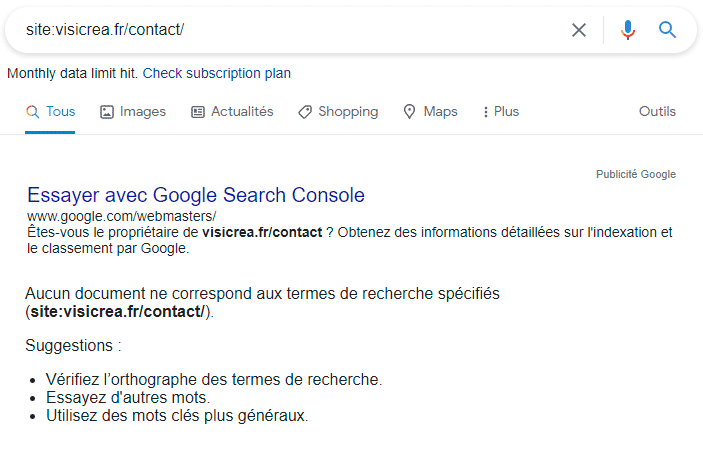Open the Outils search tools
Screen dimensions: 703x472
657,112
